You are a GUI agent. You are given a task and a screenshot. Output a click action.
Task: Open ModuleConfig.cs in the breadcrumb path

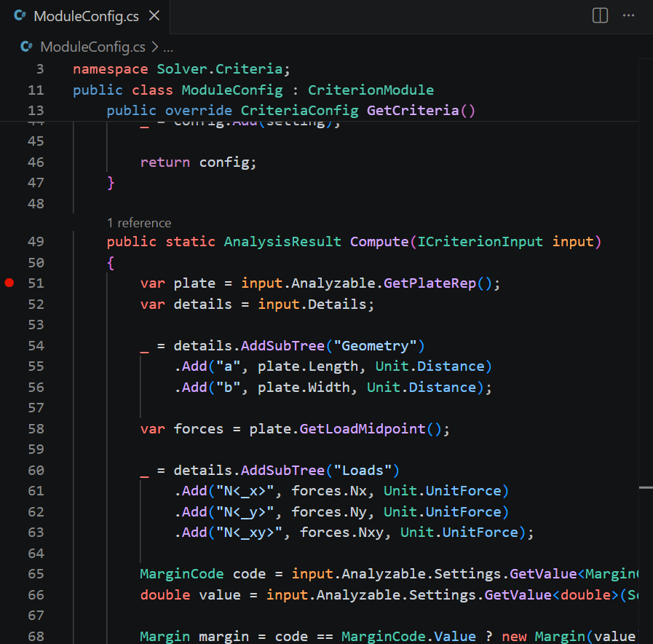(x=93, y=47)
